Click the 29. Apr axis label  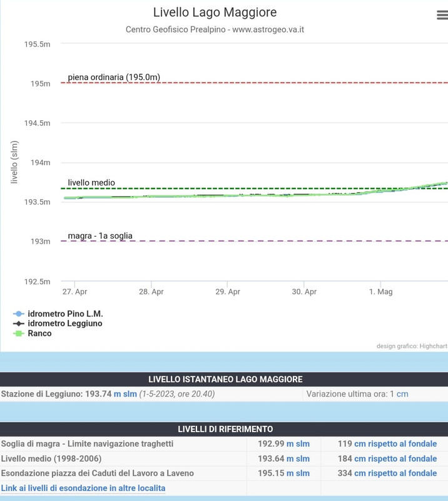click(x=228, y=292)
